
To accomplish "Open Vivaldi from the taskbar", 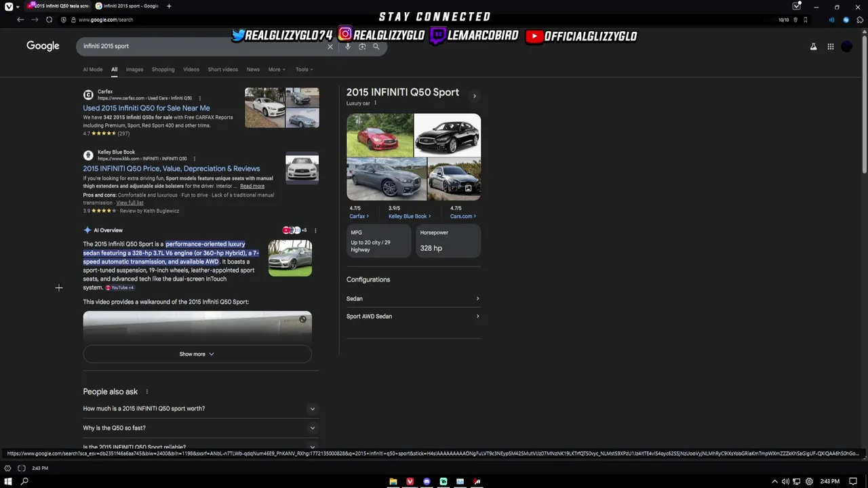I will coord(410,481).
